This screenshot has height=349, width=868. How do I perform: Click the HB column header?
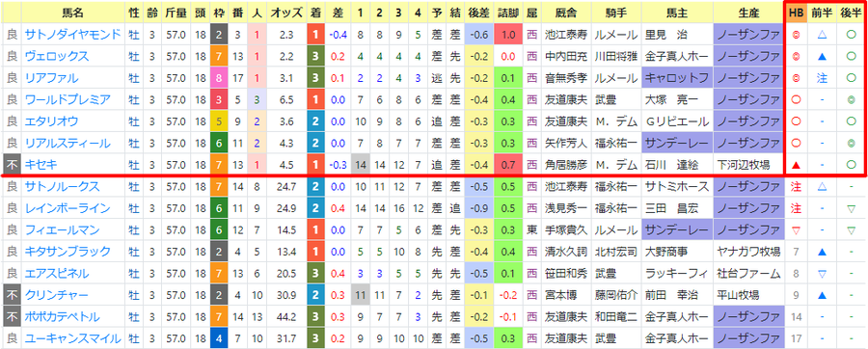pyautogui.click(x=796, y=13)
